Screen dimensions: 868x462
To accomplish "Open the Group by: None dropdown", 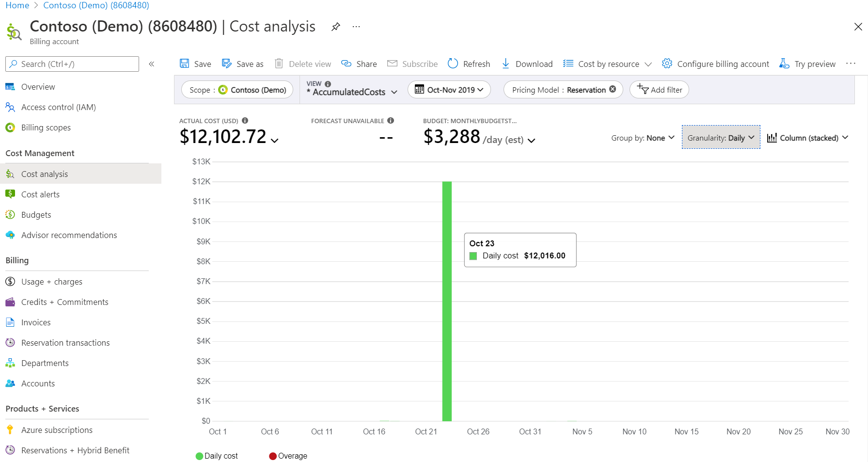I will point(643,138).
